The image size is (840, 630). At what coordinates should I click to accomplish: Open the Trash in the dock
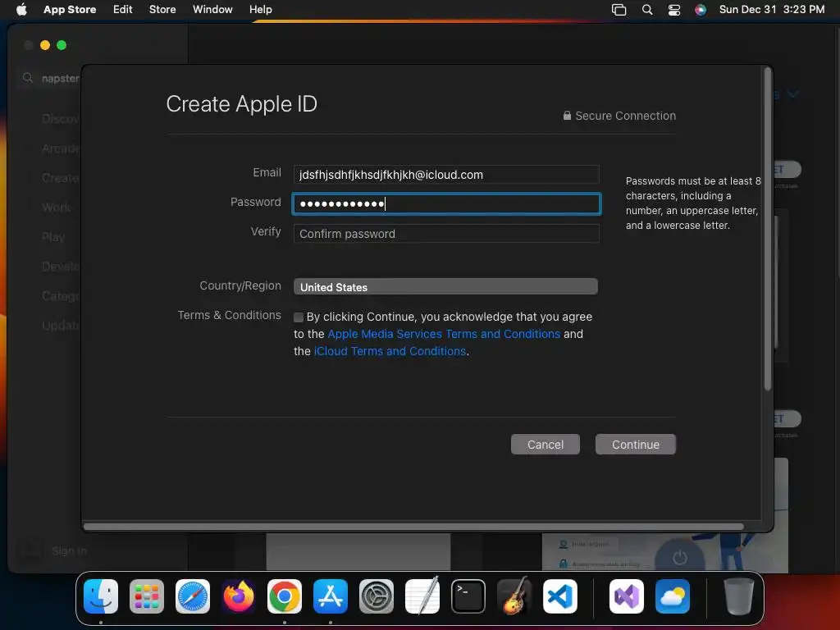(x=739, y=596)
